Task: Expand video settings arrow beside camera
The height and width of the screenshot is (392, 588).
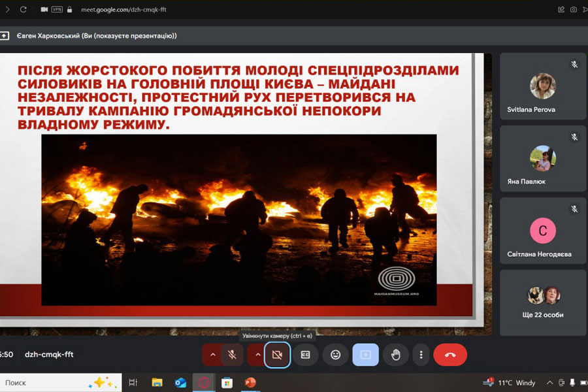Action: coord(255,355)
